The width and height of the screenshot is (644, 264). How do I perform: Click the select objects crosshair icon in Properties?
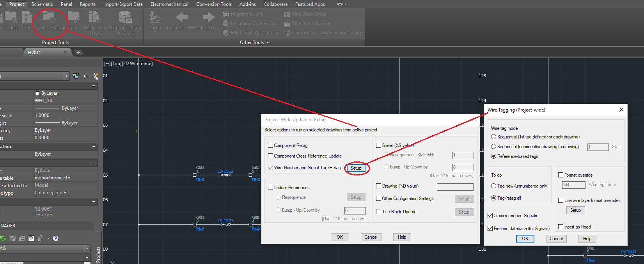pyautogui.click(x=85, y=76)
